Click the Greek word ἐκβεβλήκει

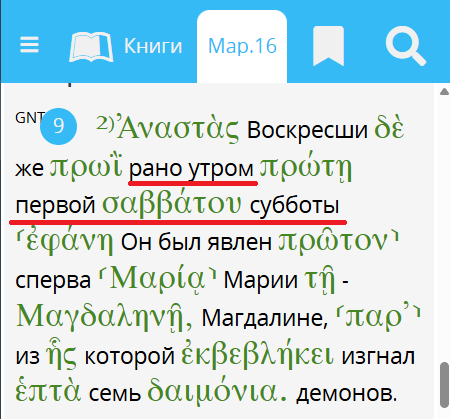[257, 354]
